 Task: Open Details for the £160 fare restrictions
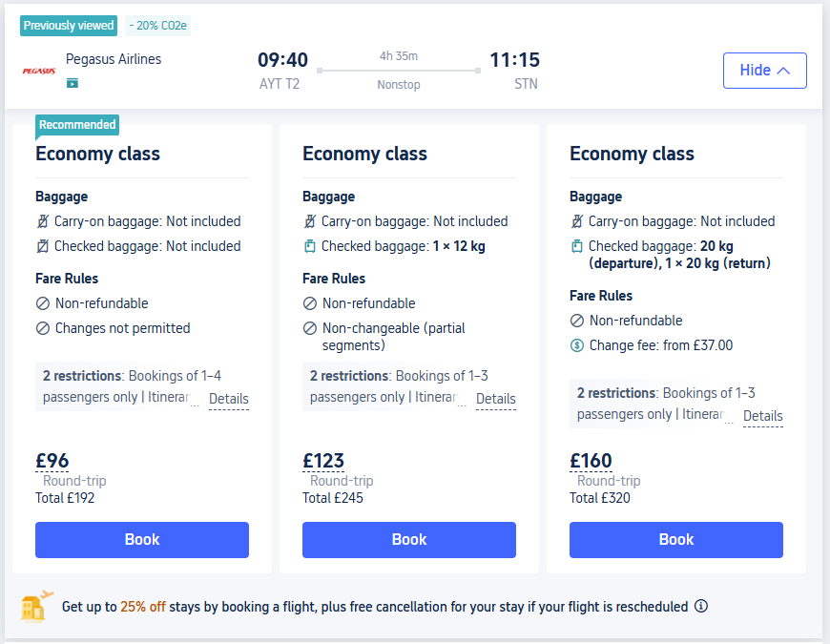click(x=762, y=416)
